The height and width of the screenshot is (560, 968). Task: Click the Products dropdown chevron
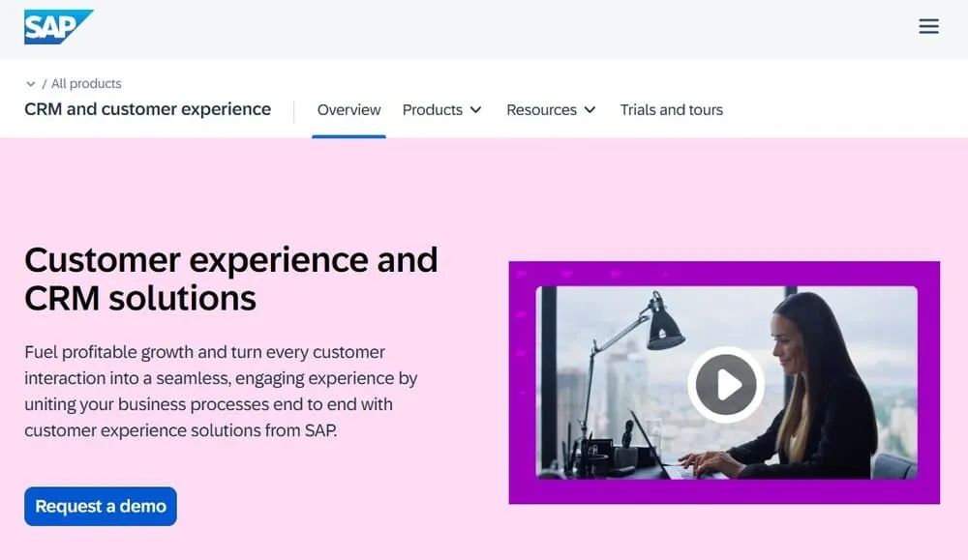pyautogui.click(x=475, y=110)
